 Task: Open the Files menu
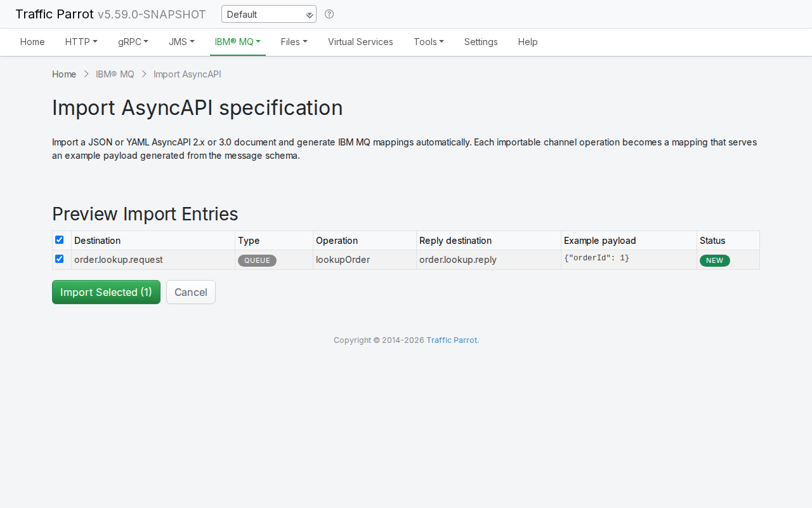point(294,42)
